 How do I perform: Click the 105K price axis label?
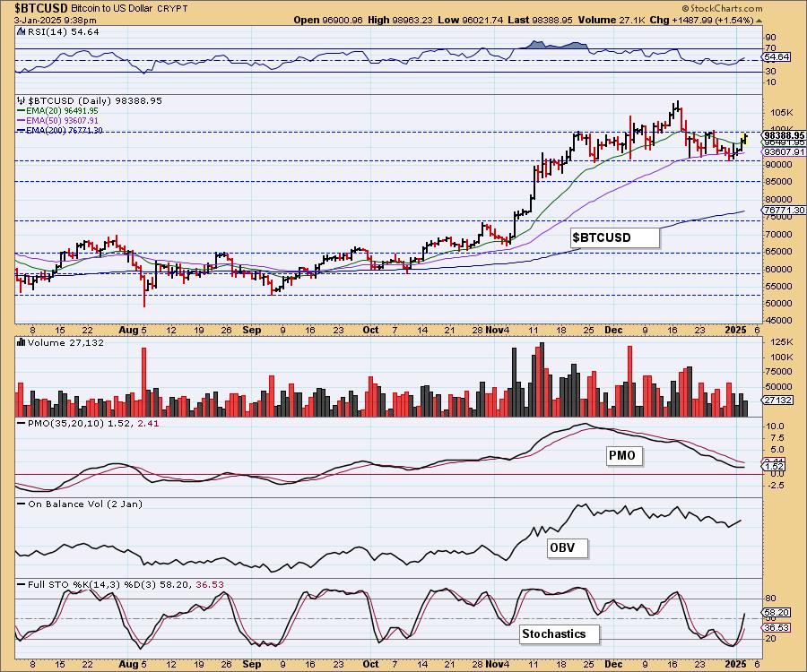[x=781, y=112]
